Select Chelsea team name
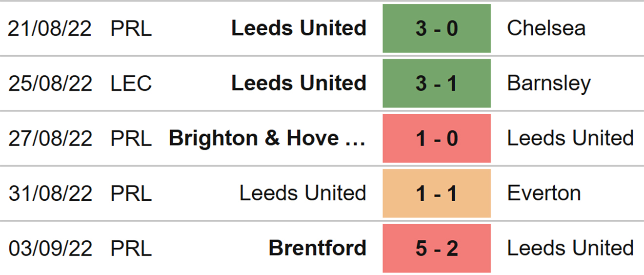644x275 pixels. [546, 28]
